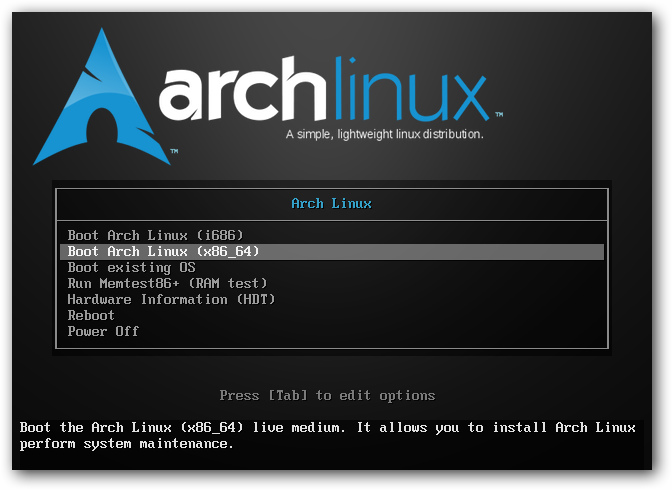Click the Press [Tab] to edit options hint
This screenshot has height=490, width=672.
tap(327, 396)
